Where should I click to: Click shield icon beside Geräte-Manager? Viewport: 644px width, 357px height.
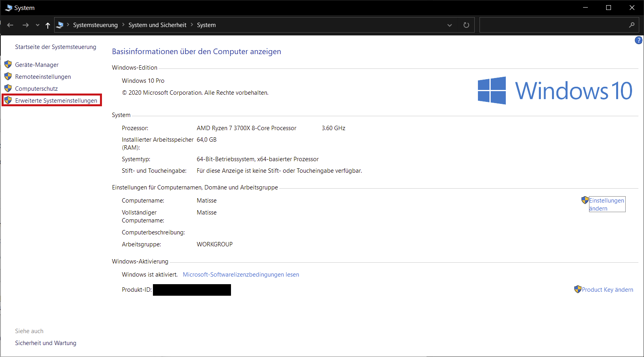[8, 64]
